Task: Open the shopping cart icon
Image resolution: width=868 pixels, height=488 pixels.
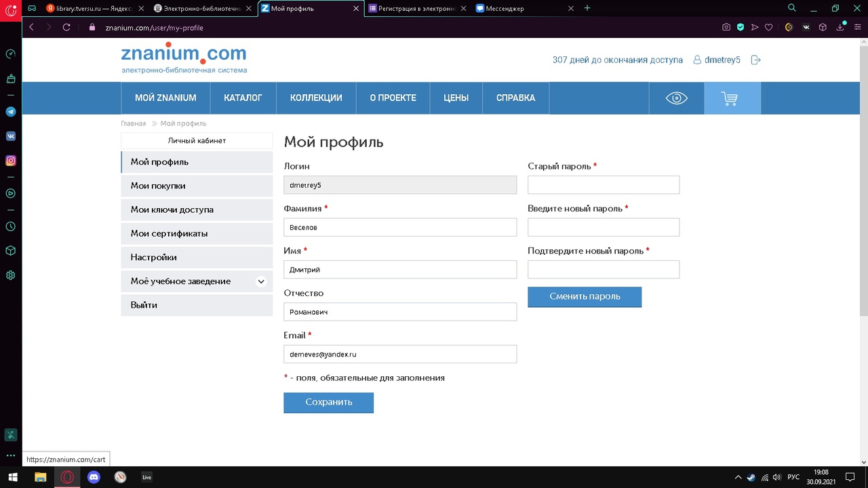Action: (x=730, y=98)
